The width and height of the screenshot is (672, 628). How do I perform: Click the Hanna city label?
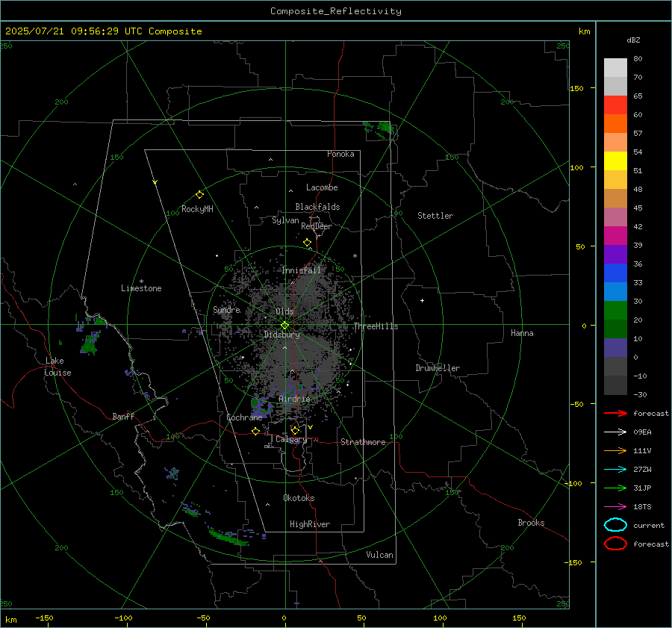(x=522, y=333)
